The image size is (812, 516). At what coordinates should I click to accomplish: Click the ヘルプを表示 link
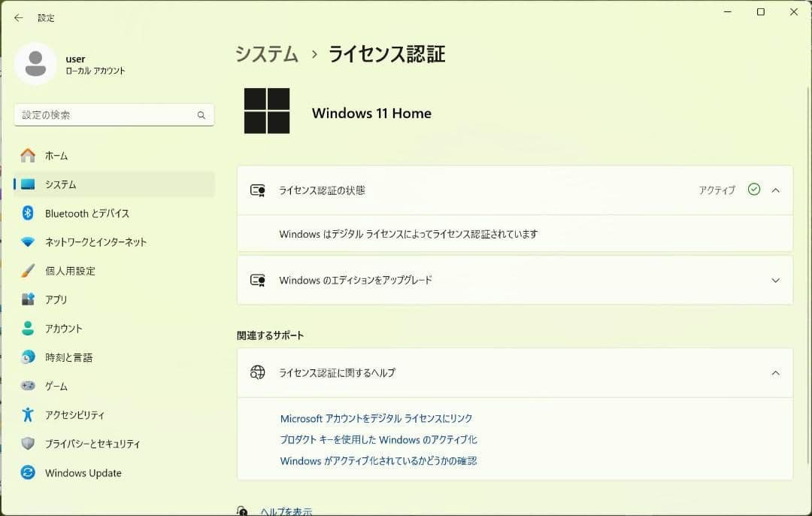click(286, 511)
